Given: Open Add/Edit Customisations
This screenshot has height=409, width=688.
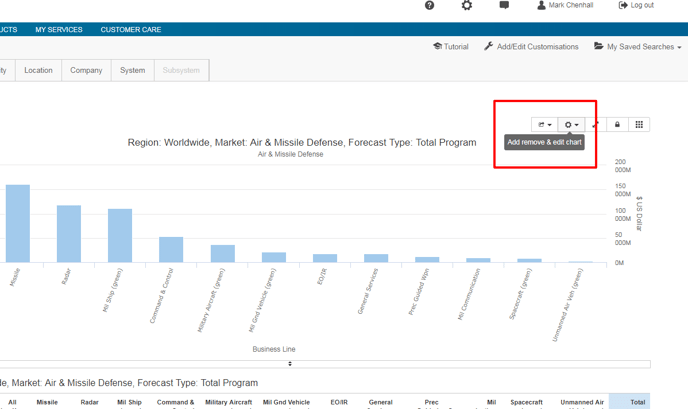Looking at the screenshot, I should (x=531, y=47).
